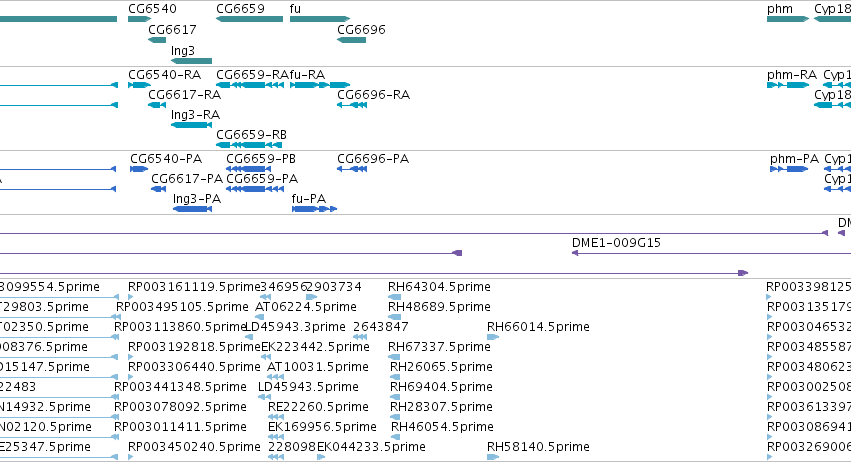The width and height of the screenshot is (851, 462).
Task: Click the CG6540 gene arrow glyph
Action: (139, 19)
